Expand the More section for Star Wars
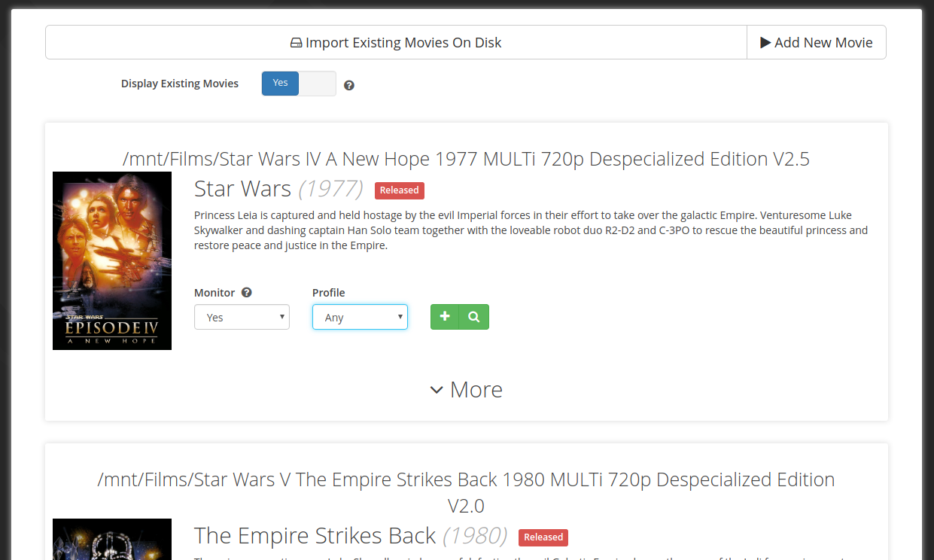Screen dimensions: 934x560 pyautogui.click(x=466, y=390)
